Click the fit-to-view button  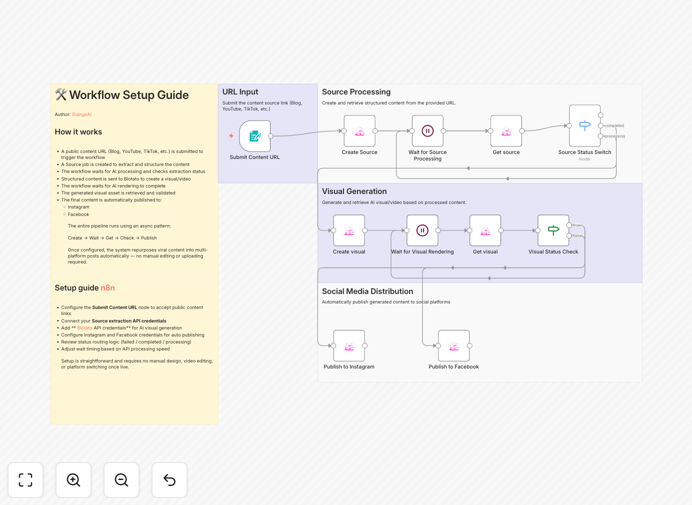click(26, 480)
